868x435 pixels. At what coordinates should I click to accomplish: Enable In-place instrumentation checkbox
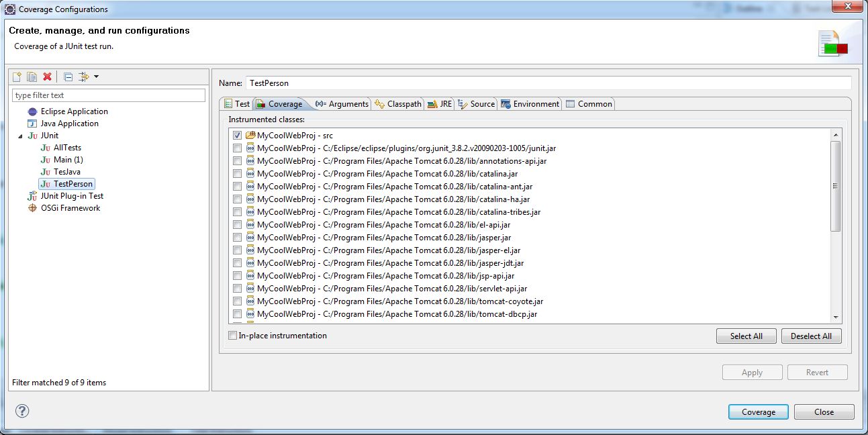[232, 336]
